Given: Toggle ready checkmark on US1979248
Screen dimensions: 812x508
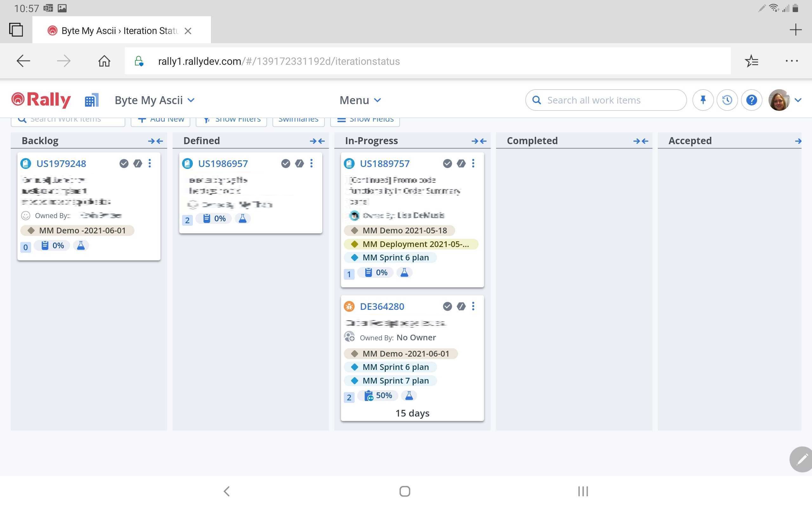Looking at the screenshot, I should [124, 164].
